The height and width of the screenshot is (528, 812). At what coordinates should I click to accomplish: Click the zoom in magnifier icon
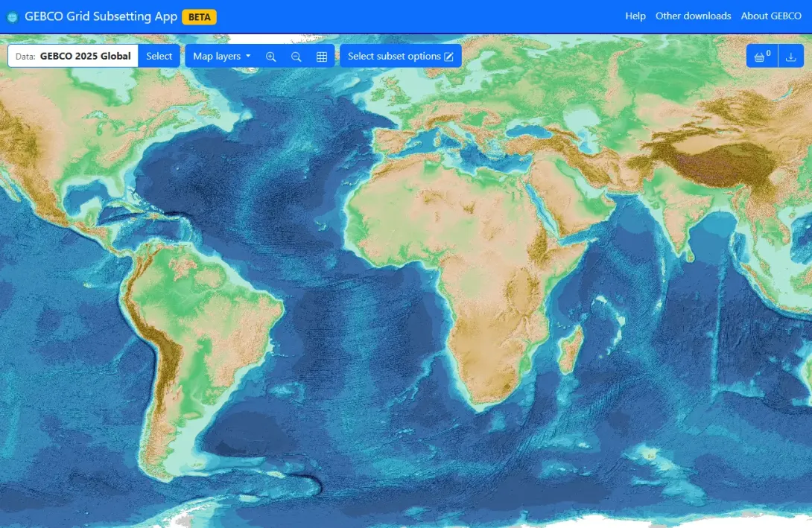(270, 56)
